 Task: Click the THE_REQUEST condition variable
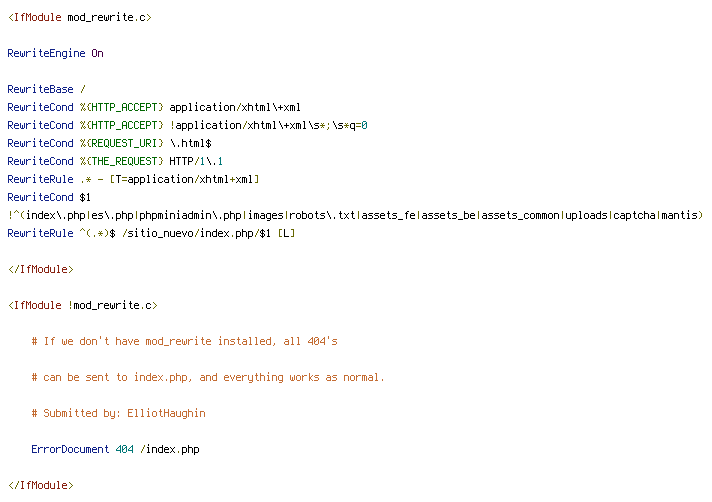[x=121, y=161]
